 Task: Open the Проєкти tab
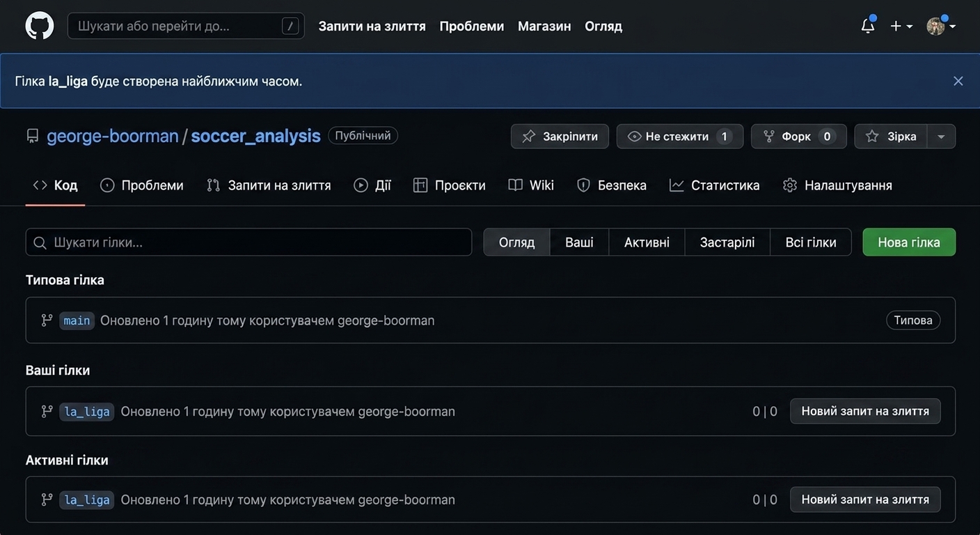(x=449, y=185)
